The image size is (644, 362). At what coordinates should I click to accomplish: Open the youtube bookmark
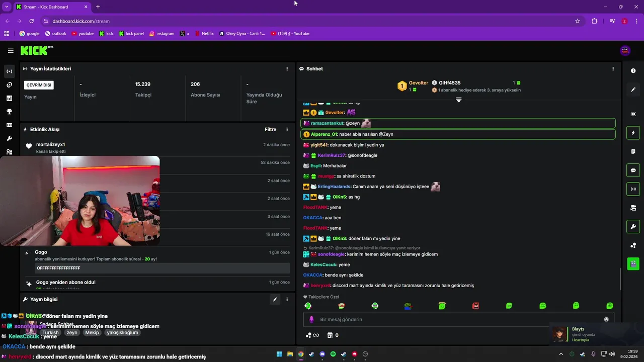point(83,34)
